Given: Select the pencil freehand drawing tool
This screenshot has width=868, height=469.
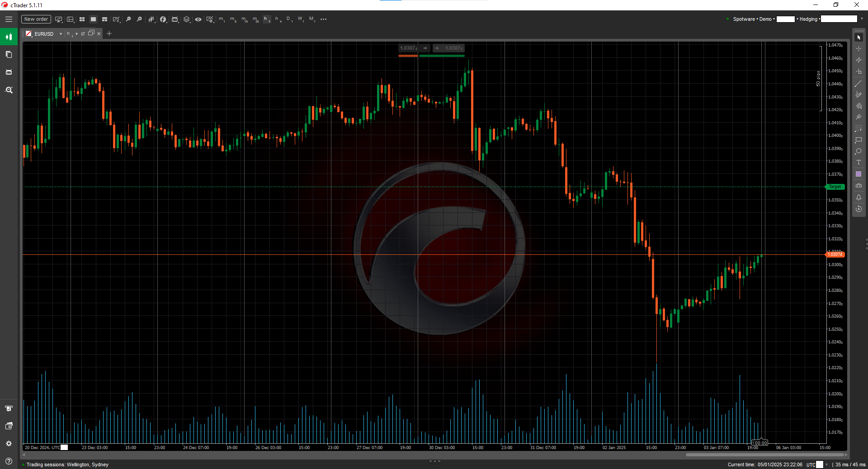Looking at the screenshot, I should [x=859, y=95].
